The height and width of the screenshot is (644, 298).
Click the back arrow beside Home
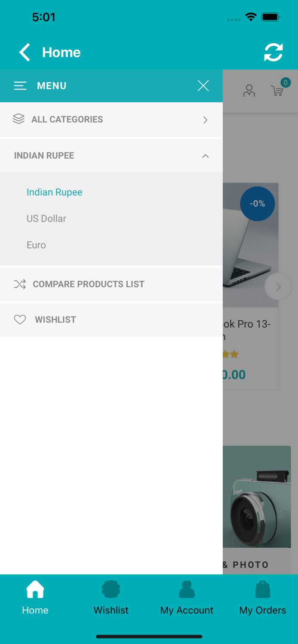point(25,52)
